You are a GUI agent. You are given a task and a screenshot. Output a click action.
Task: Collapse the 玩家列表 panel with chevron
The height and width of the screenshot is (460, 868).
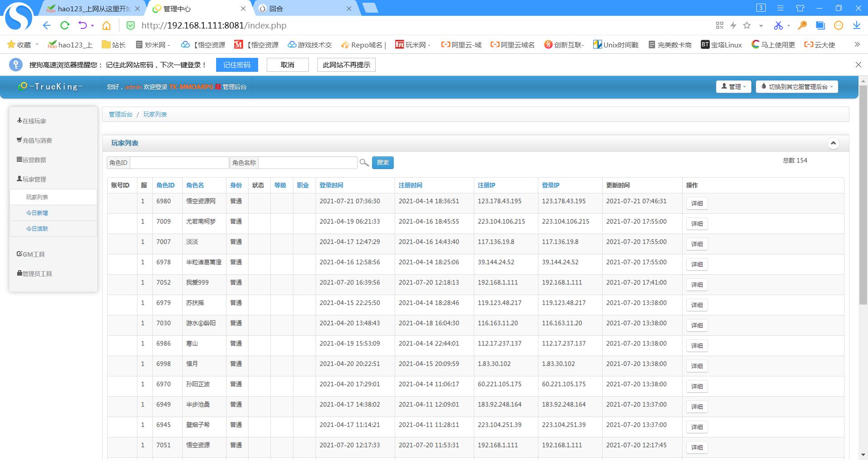833,143
